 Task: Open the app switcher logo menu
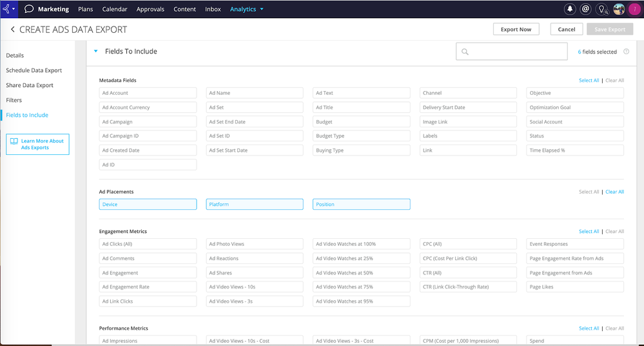pos(8,8)
